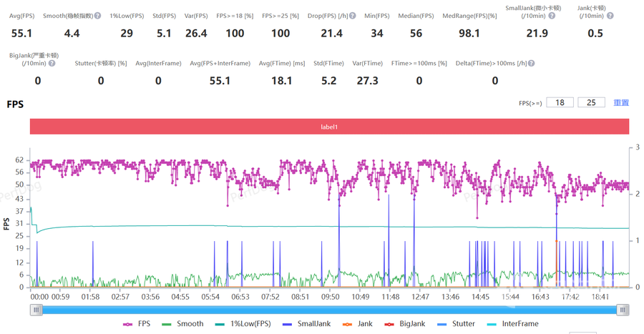The height and width of the screenshot is (334, 644).
Task: Click MedRange(FPS) value 98.1
Action: click(469, 33)
